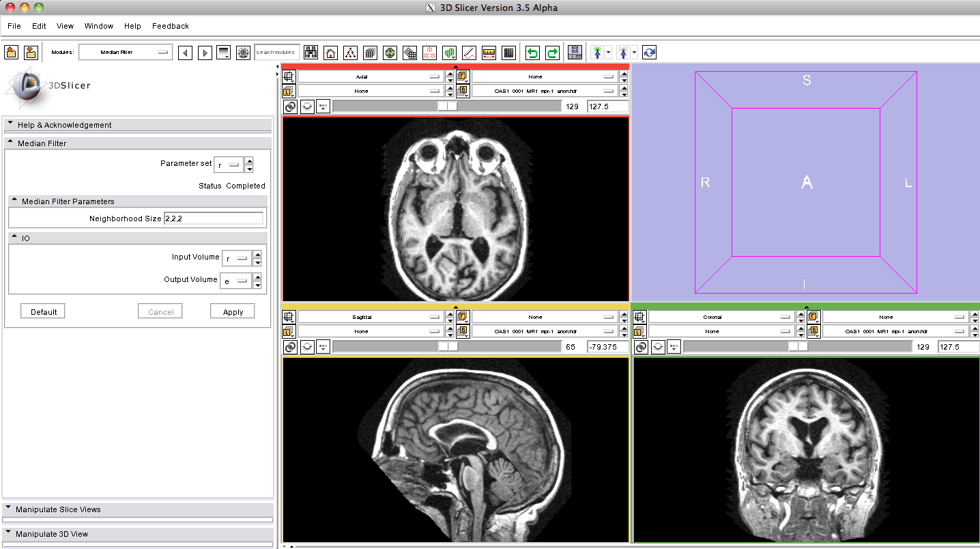The width and height of the screenshot is (980, 549).
Task: Toggle slice linking in Axial viewer
Action: 290,107
